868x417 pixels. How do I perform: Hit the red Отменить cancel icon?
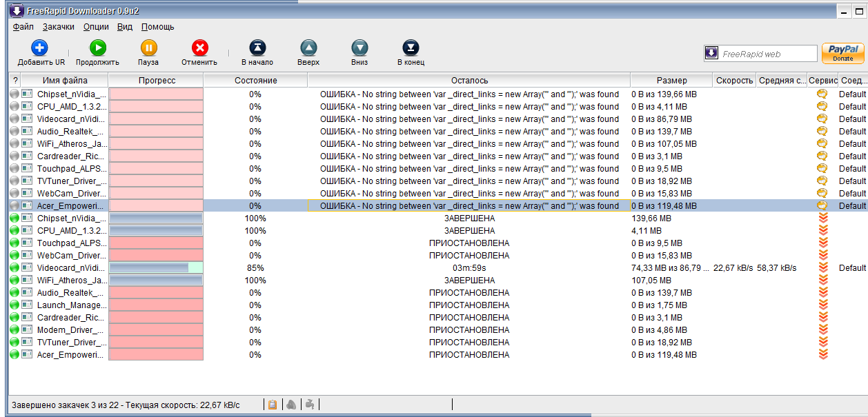point(199,48)
